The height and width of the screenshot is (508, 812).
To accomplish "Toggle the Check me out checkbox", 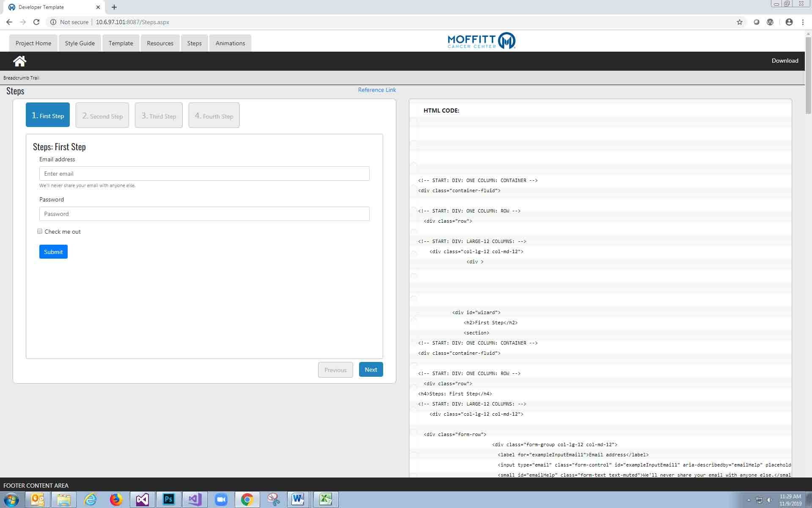I will (x=40, y=231).
